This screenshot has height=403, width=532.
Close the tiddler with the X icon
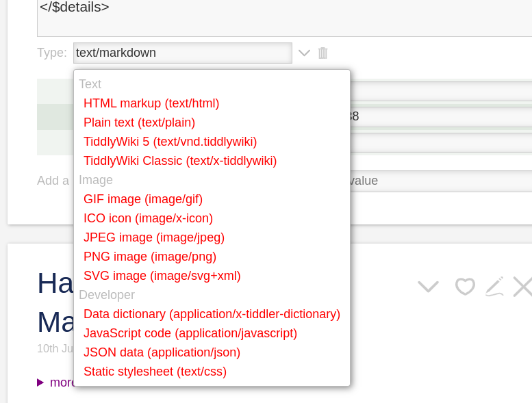(x=523, y=287)
